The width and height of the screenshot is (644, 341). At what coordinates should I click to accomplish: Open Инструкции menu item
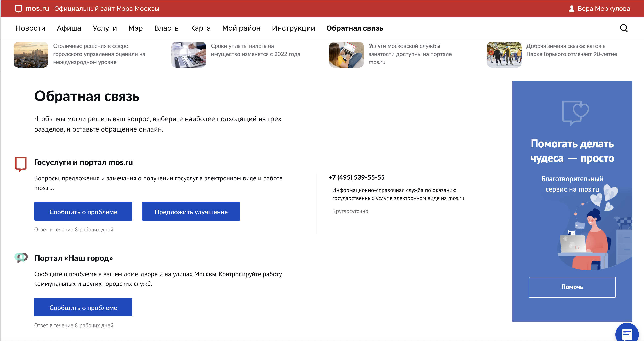293,28
